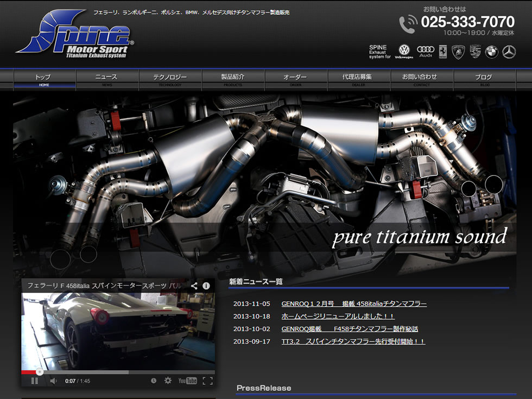Click the titanium exhaust hero banner
Image resolution: width=532 pixels, height=399 pixels.
(265, 185)
